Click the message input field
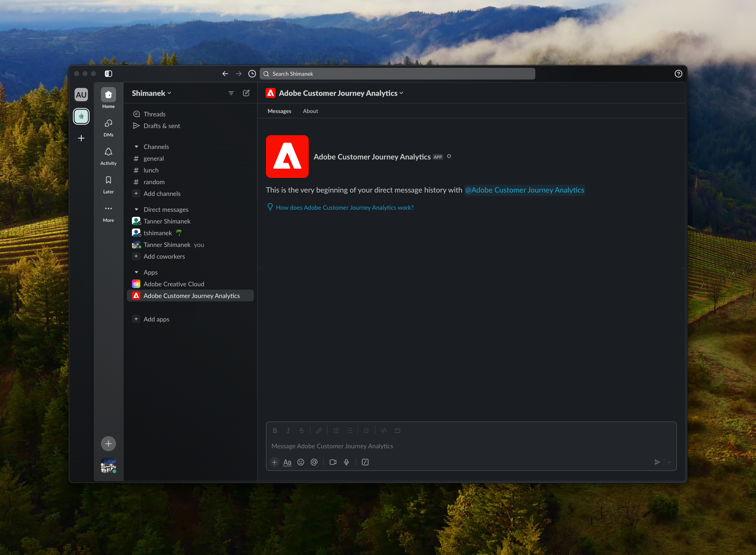Viewport: 756px width, 555px height. click(471, 446)
